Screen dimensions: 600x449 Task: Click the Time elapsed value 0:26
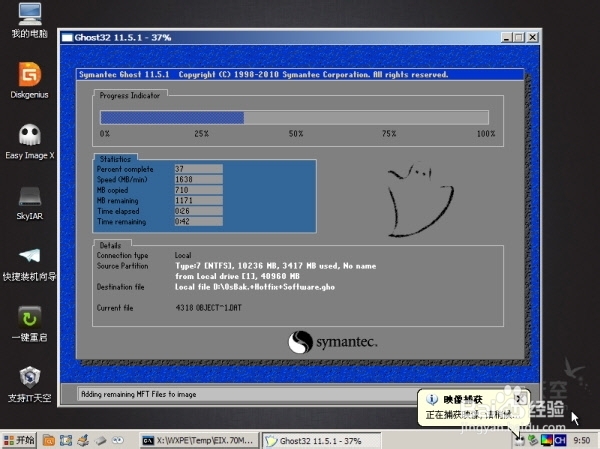[199, 211]
